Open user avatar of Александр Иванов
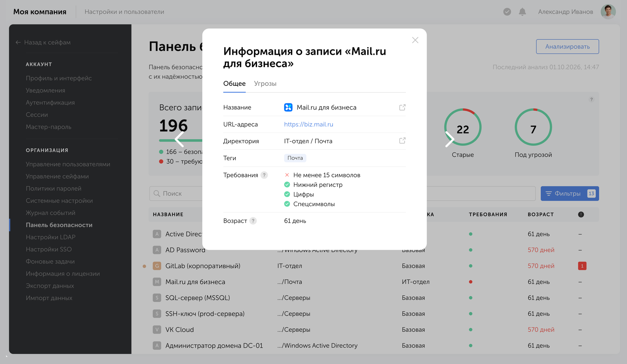This screenshot has width=627, height=364. pyautogui.click(x=608, y=12)
